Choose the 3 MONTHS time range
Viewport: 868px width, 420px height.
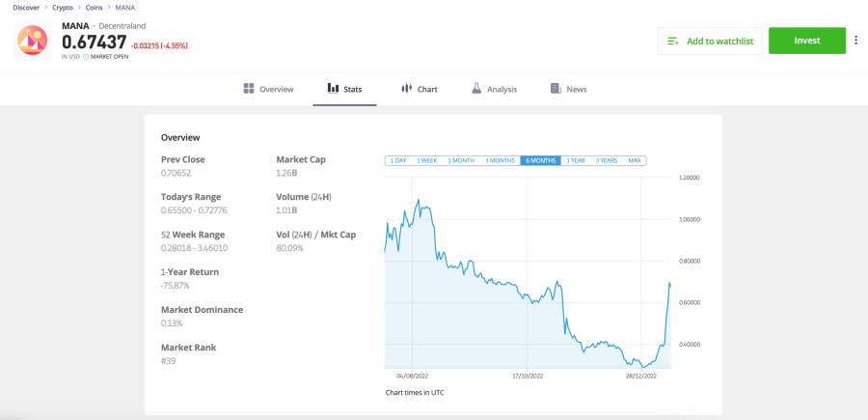pos(500,160)
